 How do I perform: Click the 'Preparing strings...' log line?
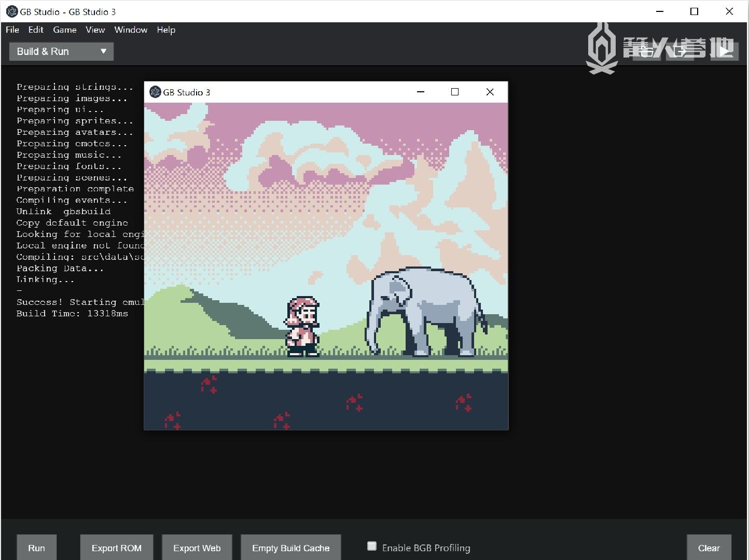click(x=75, y=87)
